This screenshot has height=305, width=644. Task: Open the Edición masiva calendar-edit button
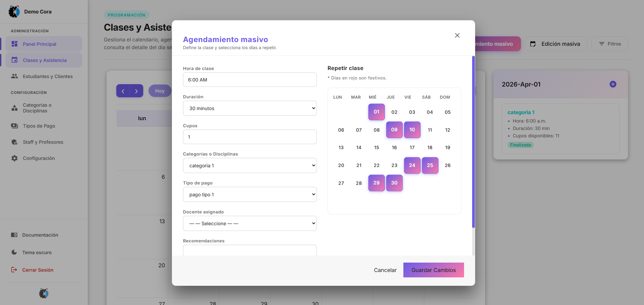tap(556, 44)
